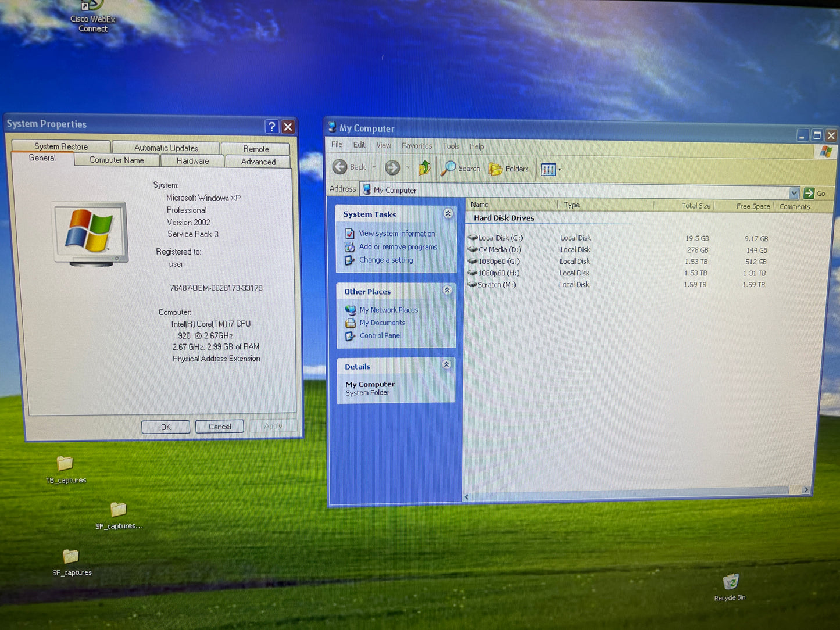This screenshot has width=840, height=630.
Task: Select the Recycle Bin icon
Action: [x=730, y=586]
